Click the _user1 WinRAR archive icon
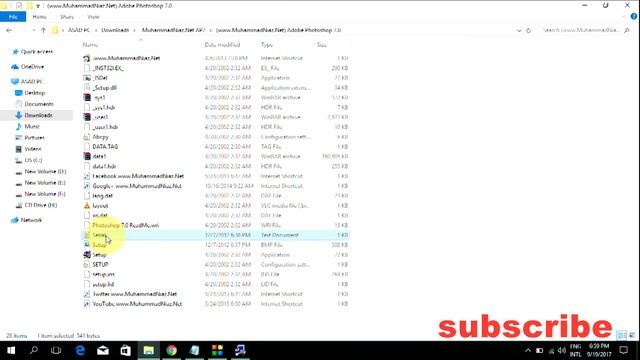This screenshot has height=360, width=640. pyautogui.click(x=87, y=117)
